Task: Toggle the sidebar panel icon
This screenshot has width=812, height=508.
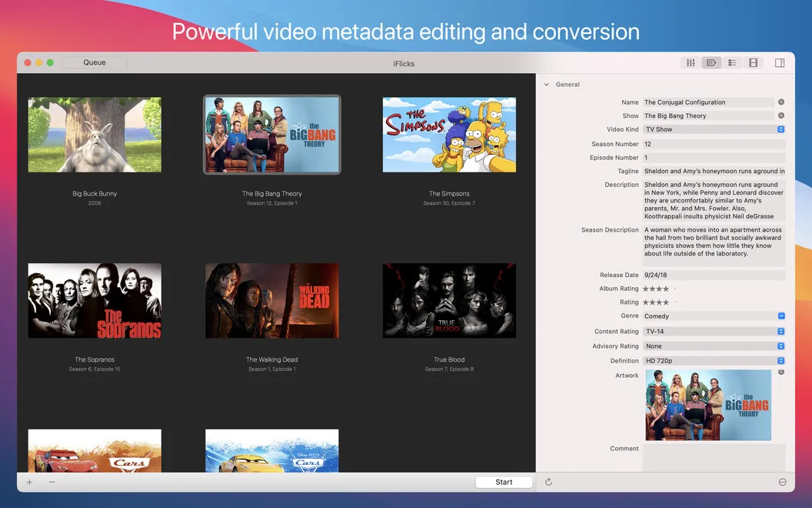Action: (x=780, y=62)
